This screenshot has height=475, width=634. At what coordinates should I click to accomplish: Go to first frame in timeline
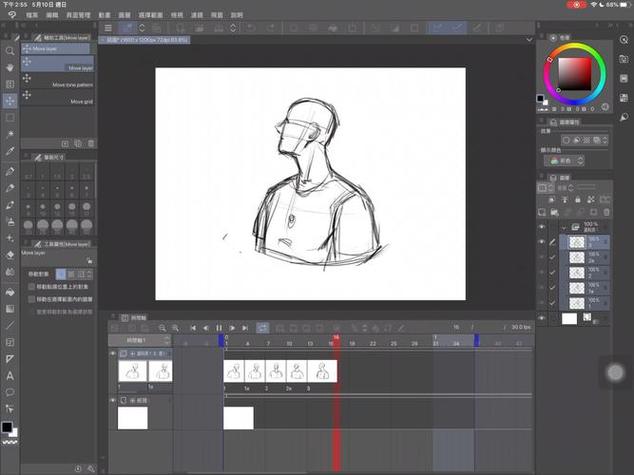(193, 328)
